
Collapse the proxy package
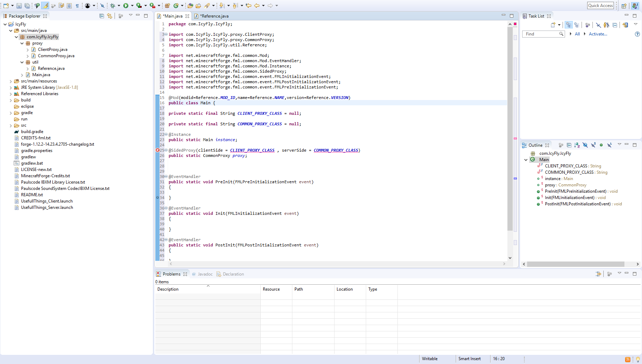coord(22,43)
